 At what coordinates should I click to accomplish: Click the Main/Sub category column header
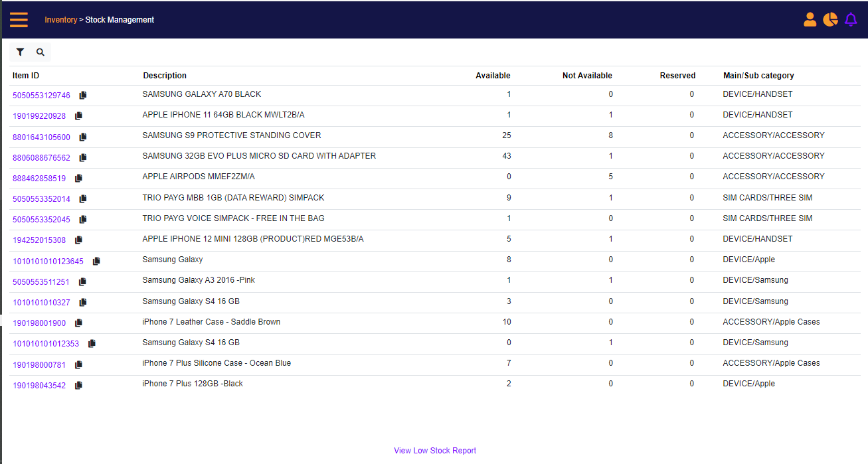758,76
